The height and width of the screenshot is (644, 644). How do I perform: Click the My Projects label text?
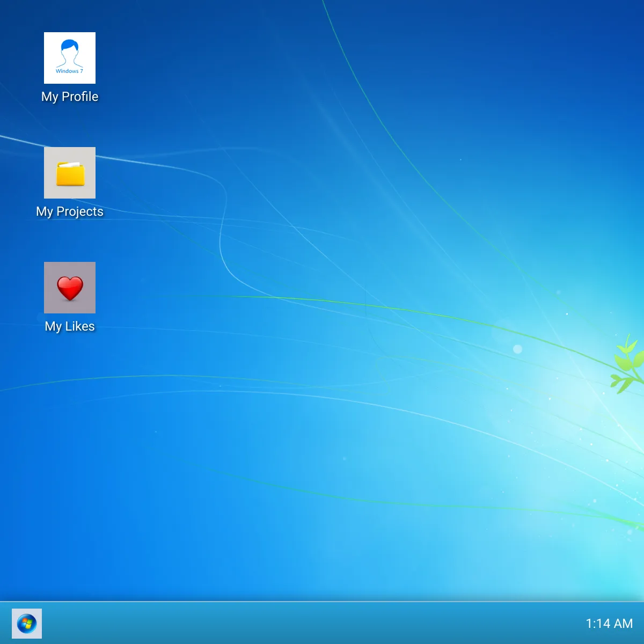70,211
